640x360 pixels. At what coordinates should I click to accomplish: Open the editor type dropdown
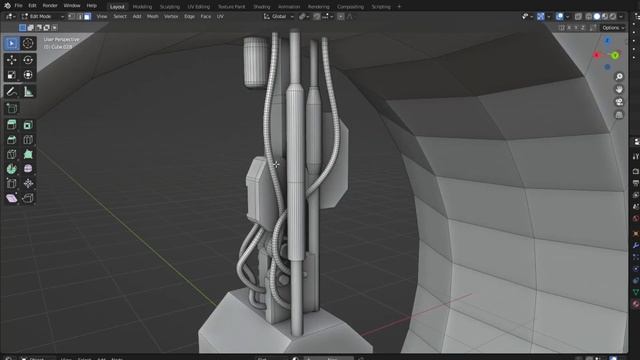point(11,17)
